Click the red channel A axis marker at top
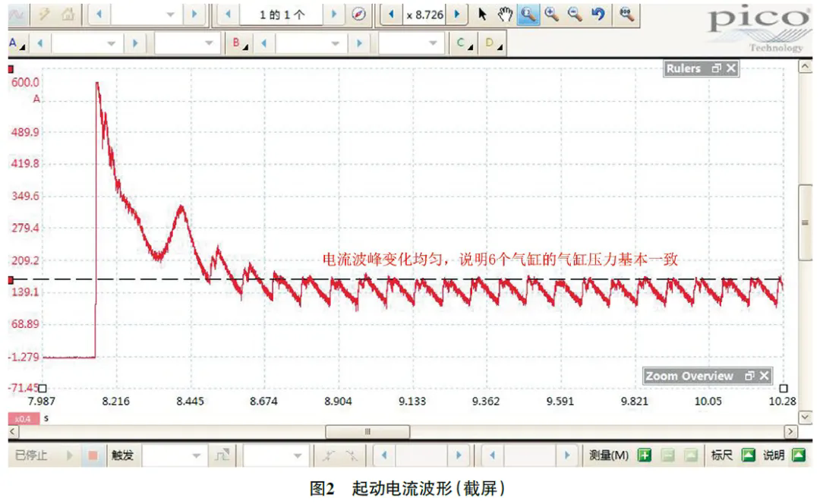Viewport: 820px width, 504px height. [11, 69]
